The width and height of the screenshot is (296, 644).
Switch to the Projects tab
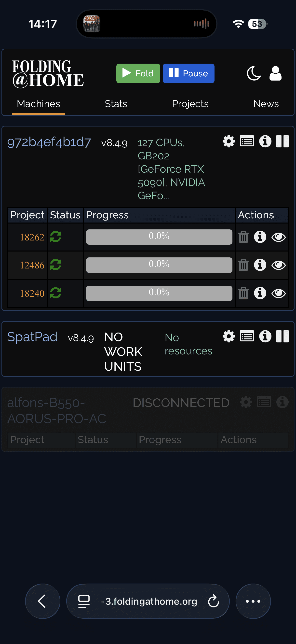tap(190, 104)
